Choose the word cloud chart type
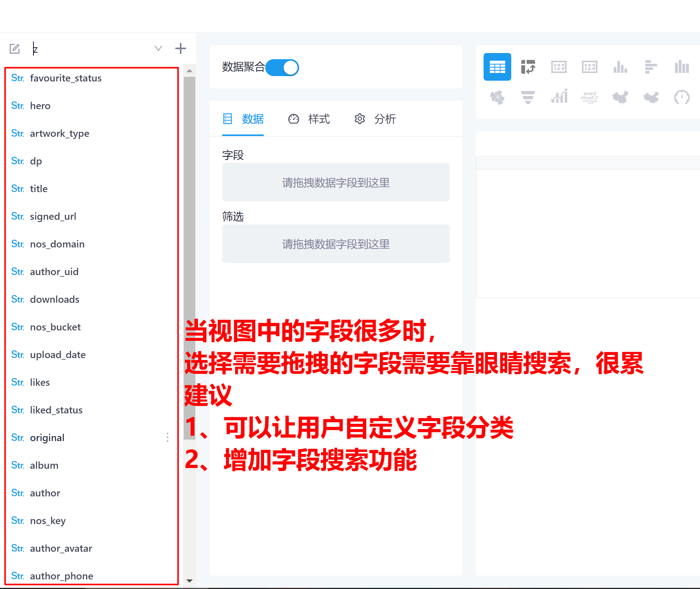 click(589, 97)
